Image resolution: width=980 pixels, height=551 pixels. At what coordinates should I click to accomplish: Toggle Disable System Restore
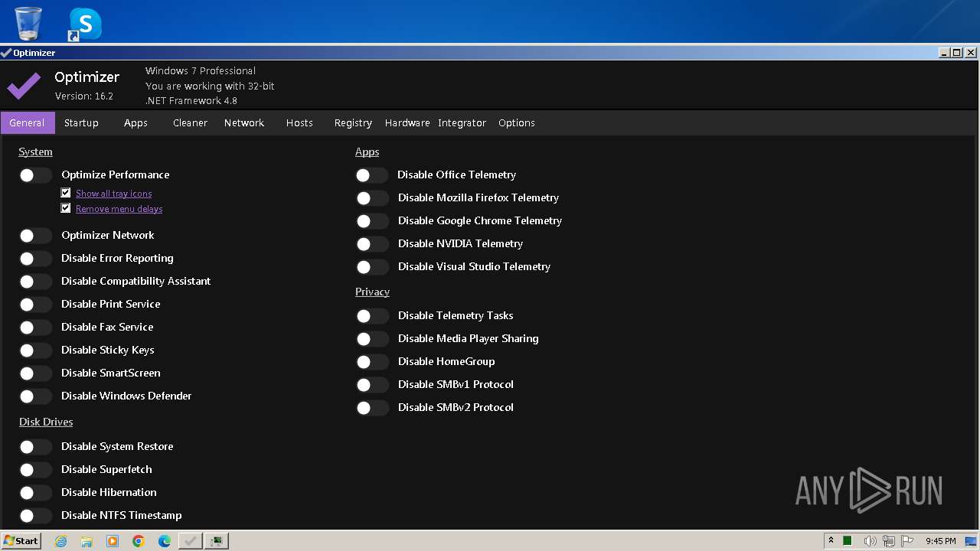pos(35,447)
